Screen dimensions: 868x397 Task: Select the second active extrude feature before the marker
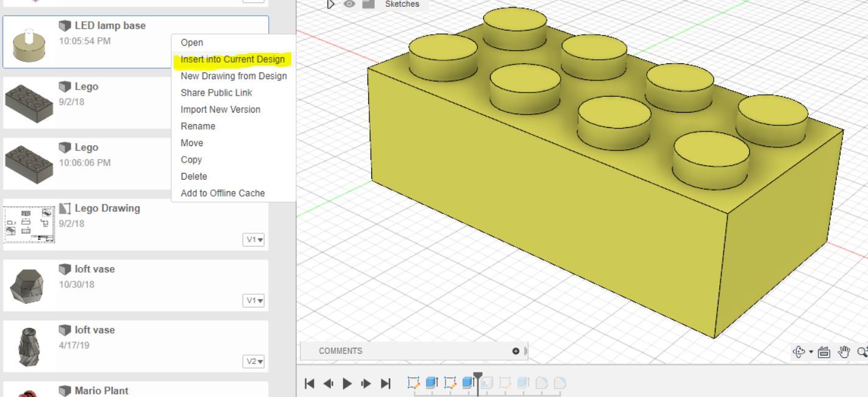tap(468, 383)
